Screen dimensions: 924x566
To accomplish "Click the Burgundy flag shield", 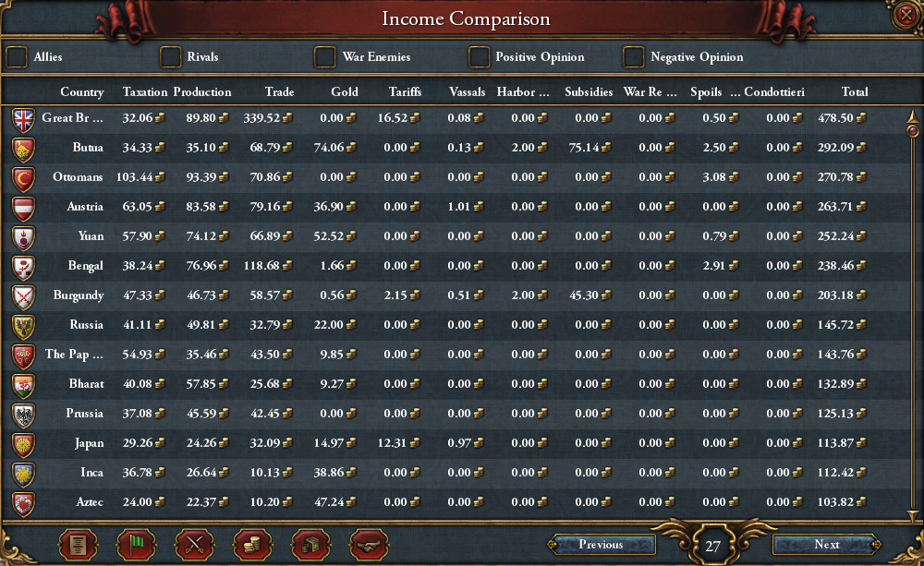I will pos(24,296).
